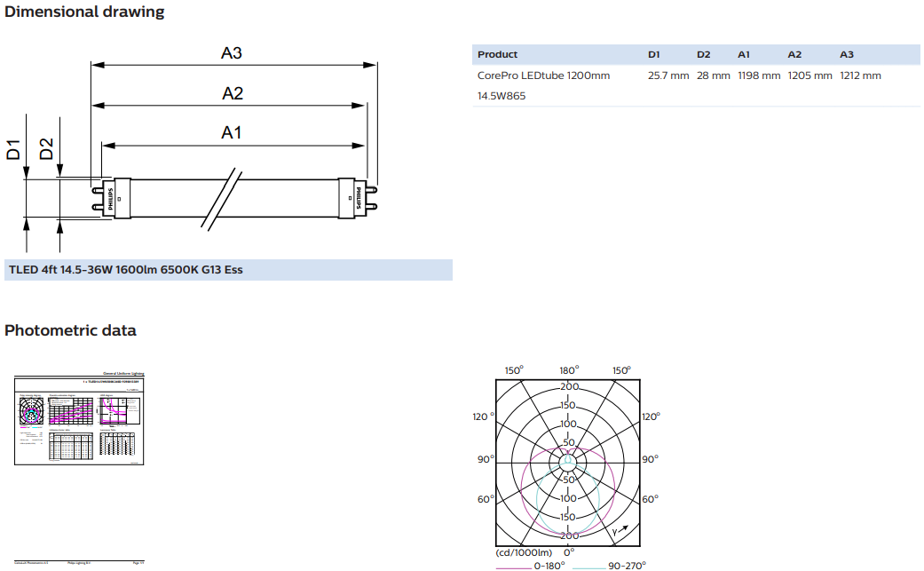The height and width of the screenshot is (571, 924).
Task: Click the 'Product' table column header
Action: (x=497, y=54)
